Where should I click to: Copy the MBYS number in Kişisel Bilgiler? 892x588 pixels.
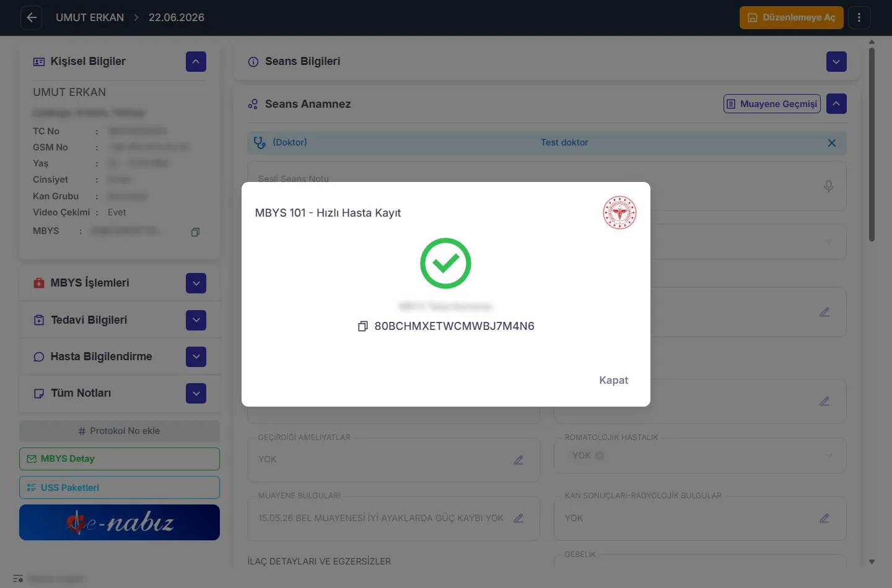point(195,232)
